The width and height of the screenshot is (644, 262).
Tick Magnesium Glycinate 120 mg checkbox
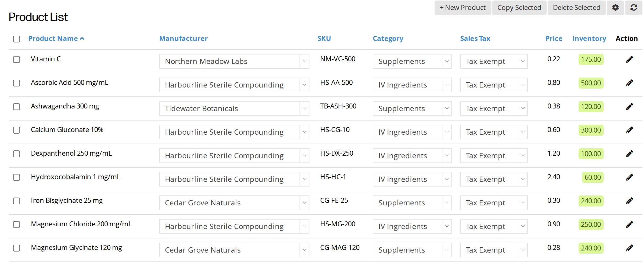point(16,248)
